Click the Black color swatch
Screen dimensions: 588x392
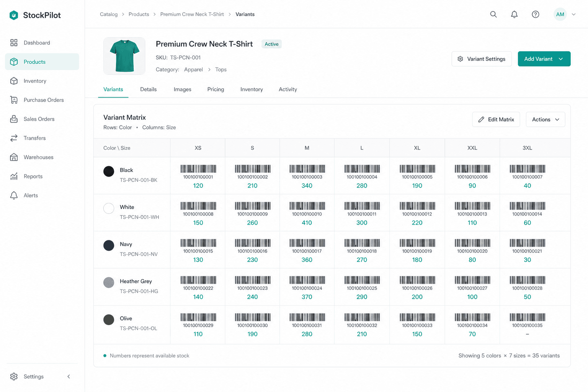[109, 171]
